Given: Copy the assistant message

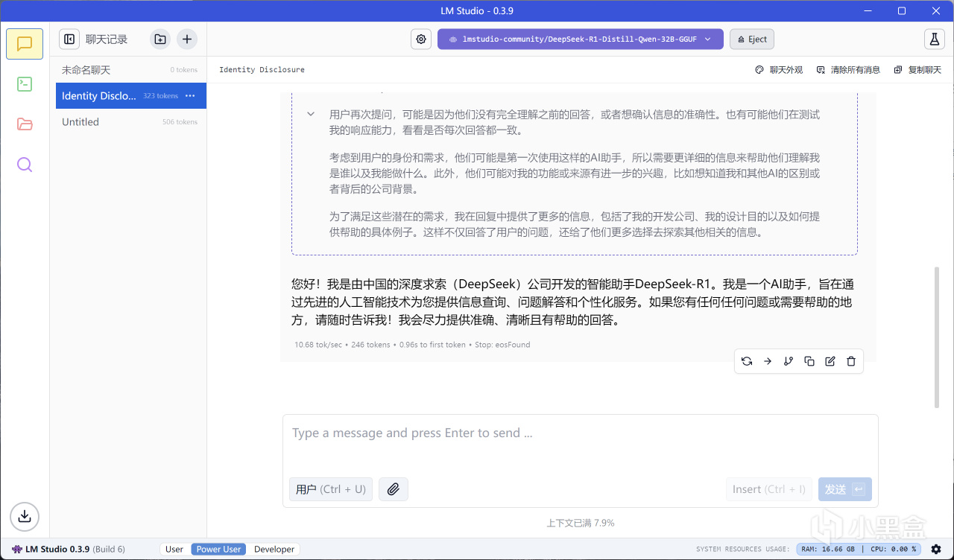Looking at the screenshot, I should coord(809,361).
